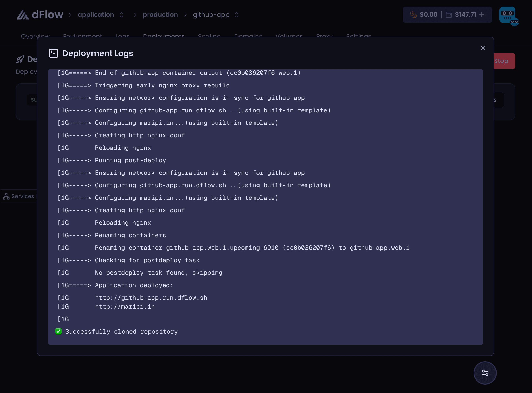Switch to the Deployments tab
The image size is (532, 393).
[x=164, y=36]
